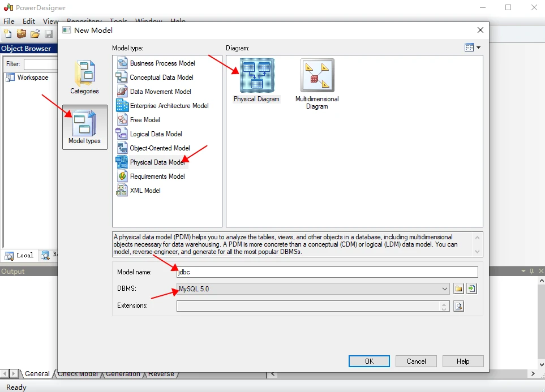Screen dimensions: 545x392
Task: Switch to the Local browser tab
Action: click(20, 256)
